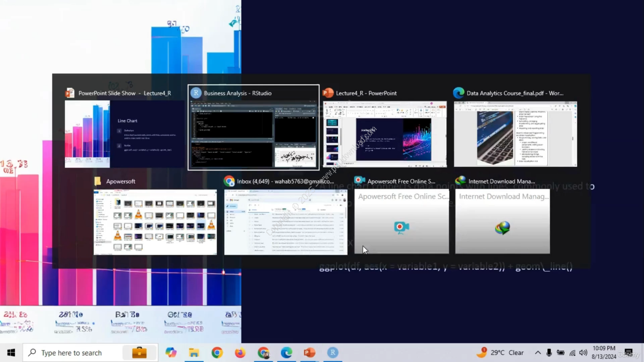Click the 'PowerPoint Slide Show - Lecture4_R' title

(125, 93)
